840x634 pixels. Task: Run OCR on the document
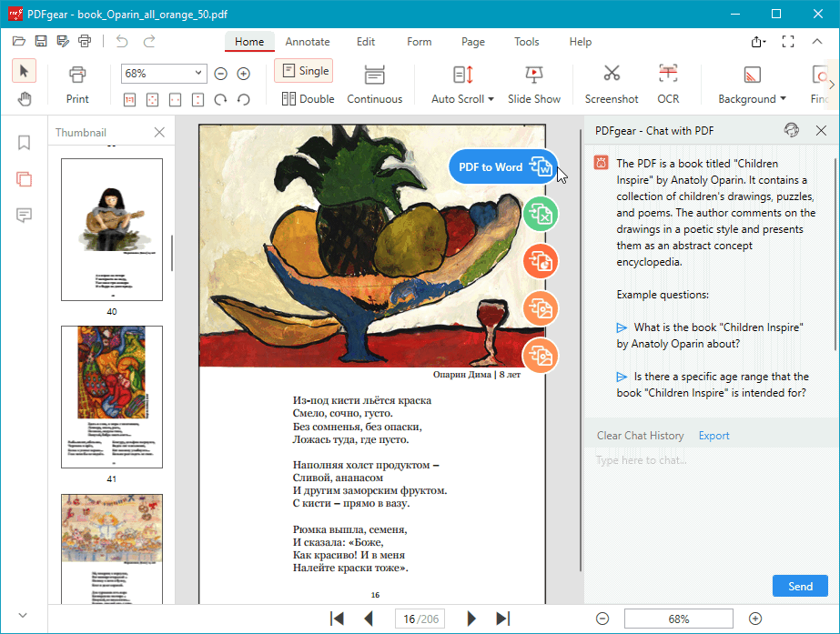pyautogui.click(x=668, y=85)
